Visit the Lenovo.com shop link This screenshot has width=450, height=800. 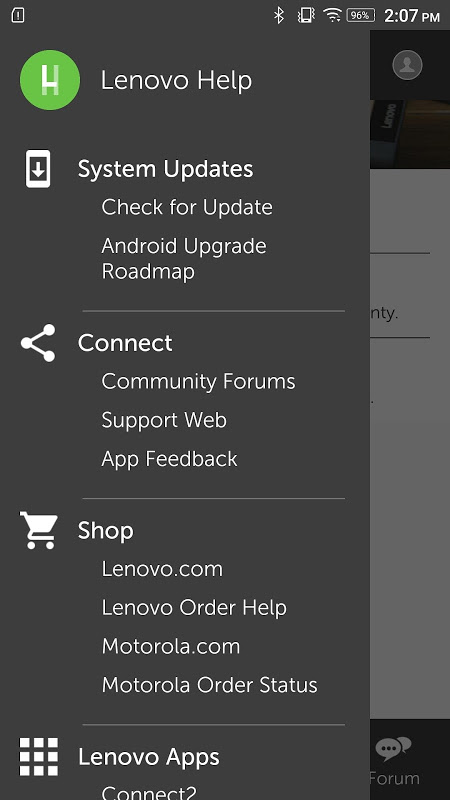point(162,569)
